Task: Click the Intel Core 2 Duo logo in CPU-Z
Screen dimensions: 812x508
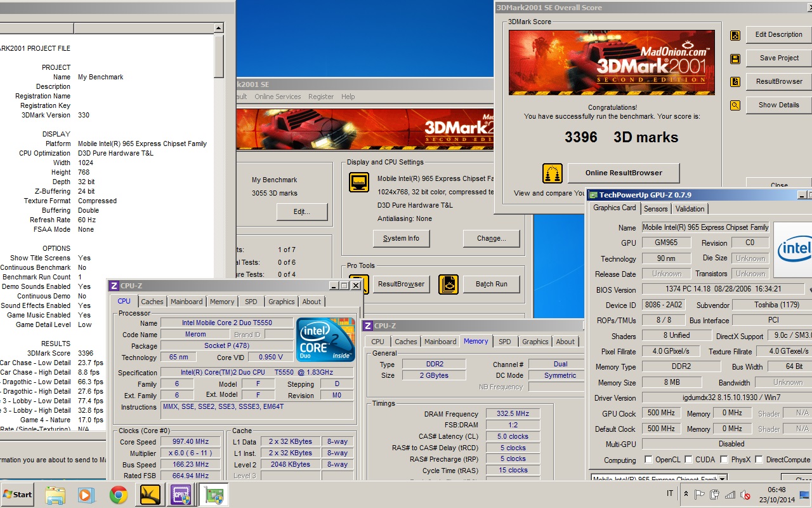Action: [325, 339]
